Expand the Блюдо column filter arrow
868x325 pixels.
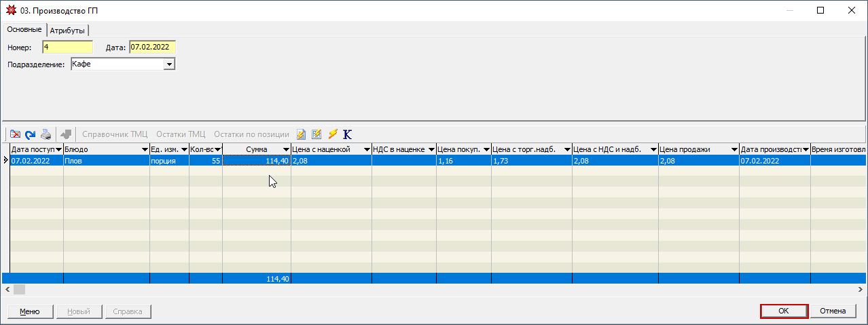pos(145,149)
